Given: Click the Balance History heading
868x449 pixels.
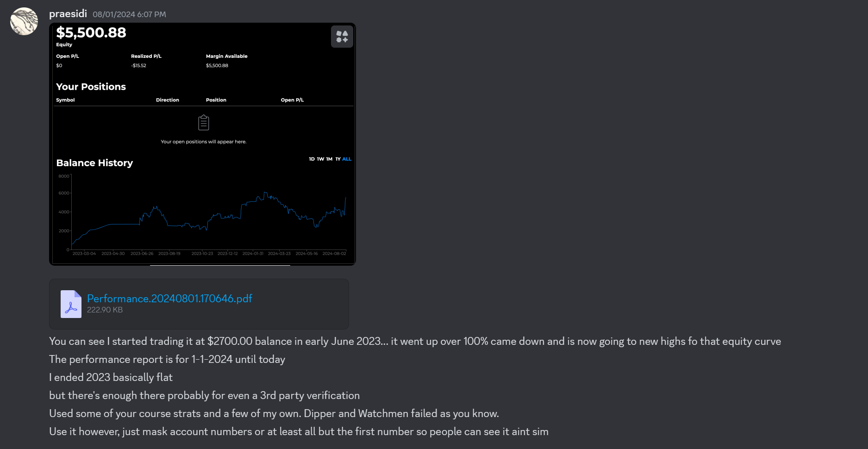Looking at the screenshot, I should pyautogui.click(x=94, y=163).
